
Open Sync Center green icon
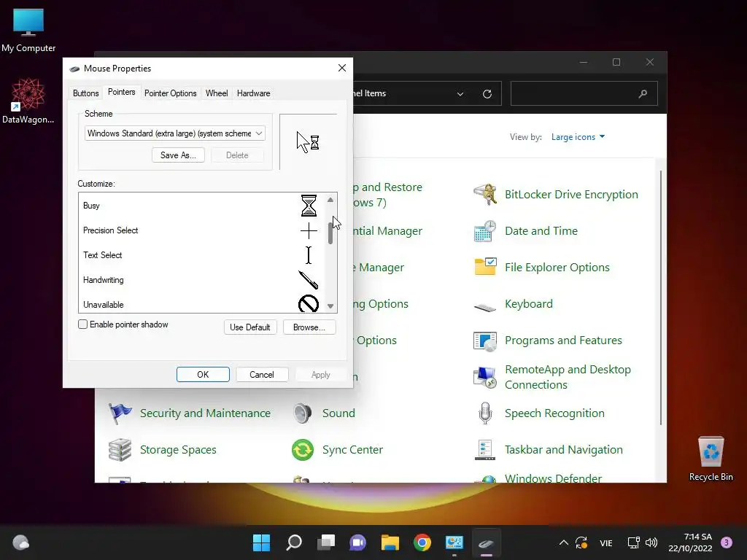tap(303, 450)
